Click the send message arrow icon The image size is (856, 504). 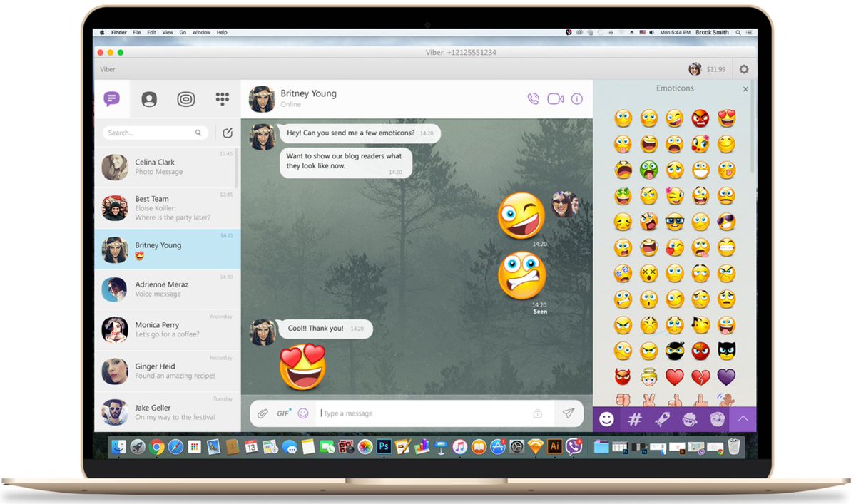tap(569, 413)
